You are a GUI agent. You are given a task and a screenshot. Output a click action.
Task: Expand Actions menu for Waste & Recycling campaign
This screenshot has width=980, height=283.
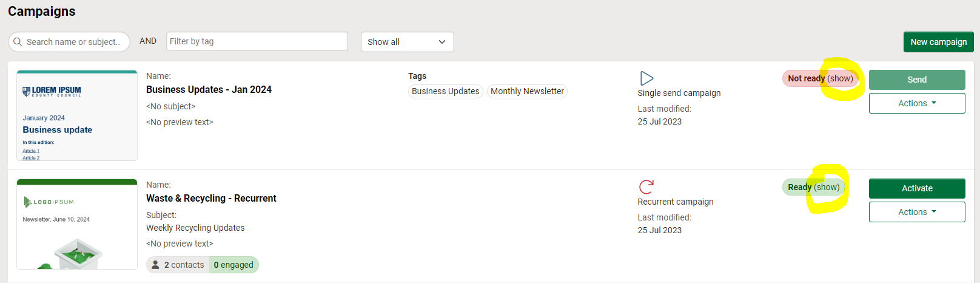pos(916,212)
